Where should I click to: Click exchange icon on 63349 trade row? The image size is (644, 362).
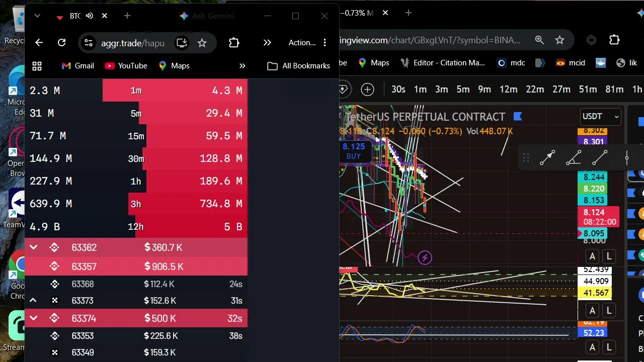point(55,352)
